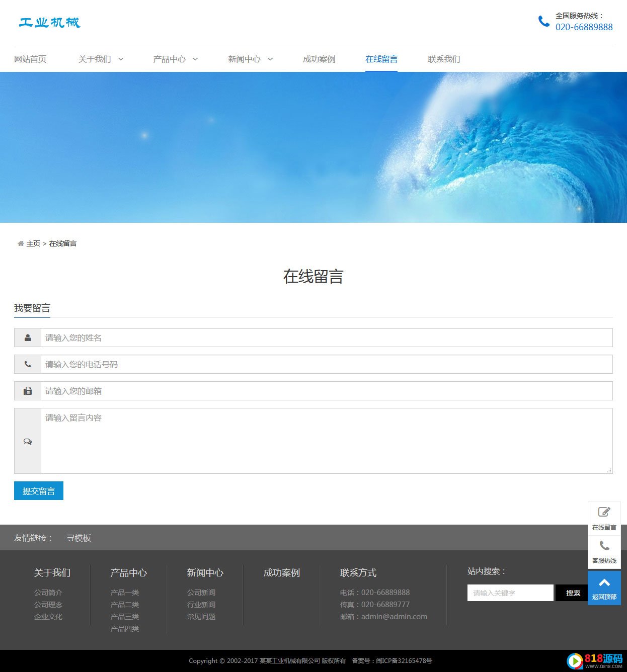Click the fax number 020-66889777
The width and height of the screenshot is (627, 672).
385,605
